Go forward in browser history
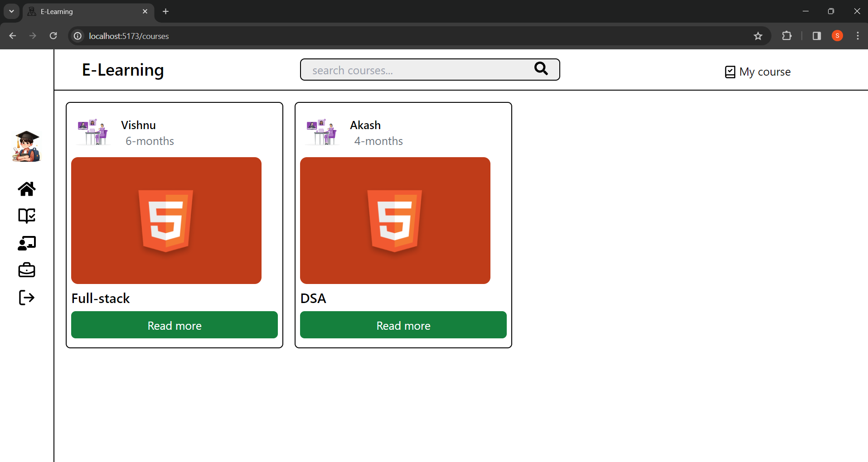The width and height of the screenshot is (868, 462). (x=33, y=36)
